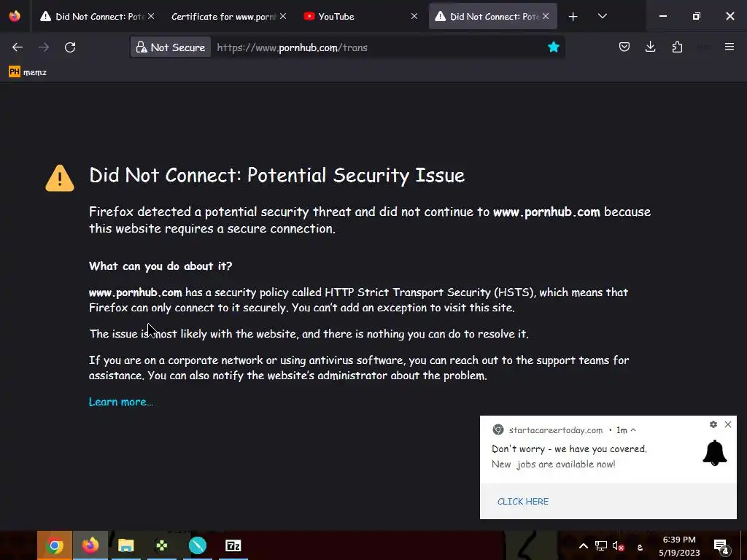This screenshot has height=560, width=747.
Task: Click the forward navigation arrow
Action: click(44, 47)
